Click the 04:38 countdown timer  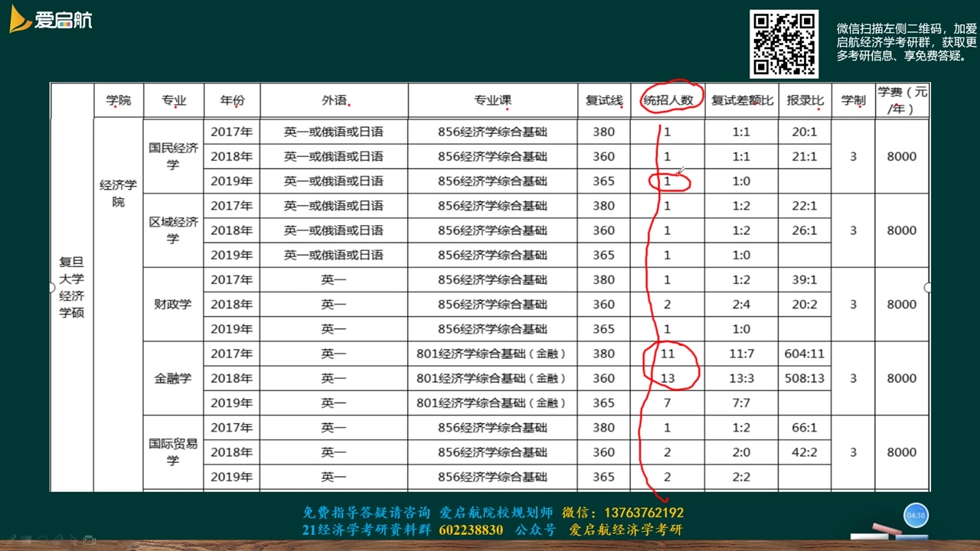(916, 515)
